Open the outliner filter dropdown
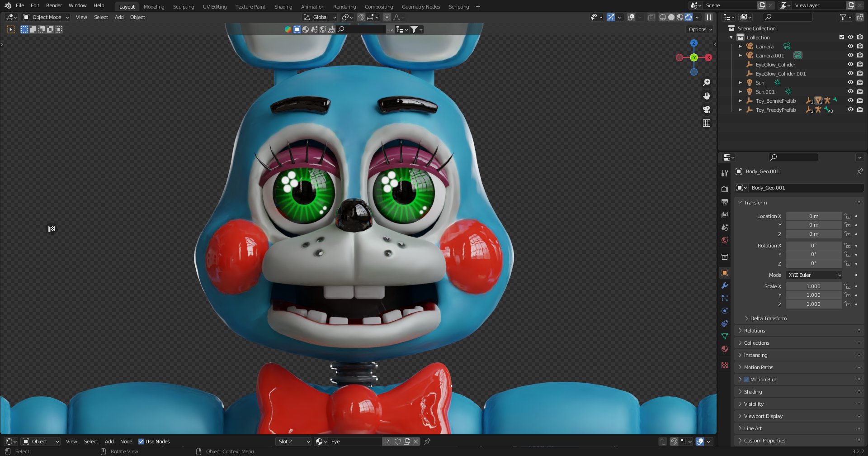This screenshot has width=868, height=456. pos(845,17)
